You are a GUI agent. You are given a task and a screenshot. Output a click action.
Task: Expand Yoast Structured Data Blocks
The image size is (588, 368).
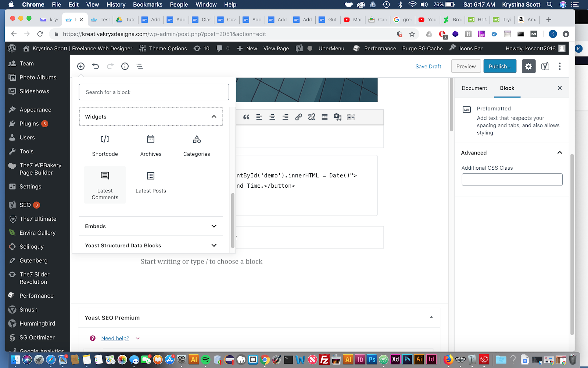coord(151,245)
